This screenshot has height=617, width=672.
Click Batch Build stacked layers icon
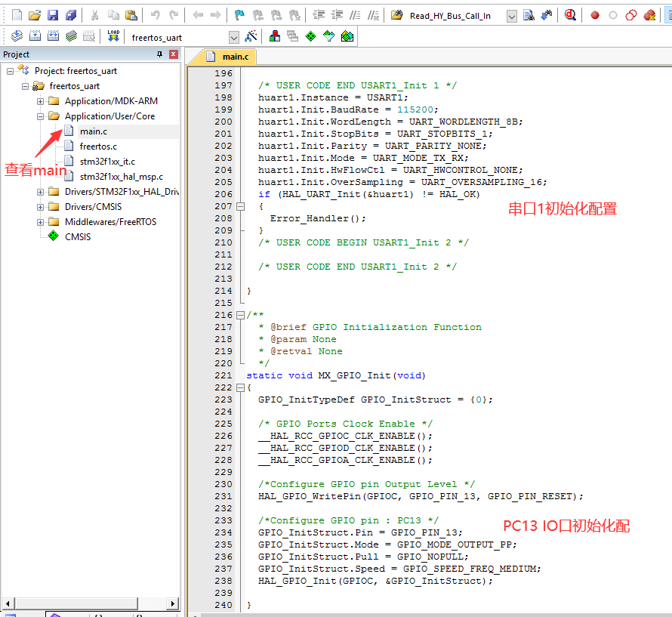(x=71, y=36)
